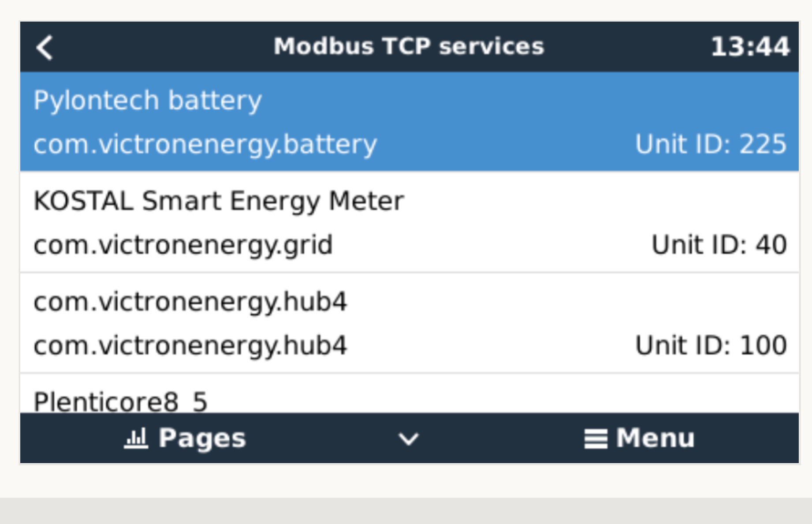812x524 pixels.
Task: Click the Unit ID: 225 value
Action: (710, 144)
